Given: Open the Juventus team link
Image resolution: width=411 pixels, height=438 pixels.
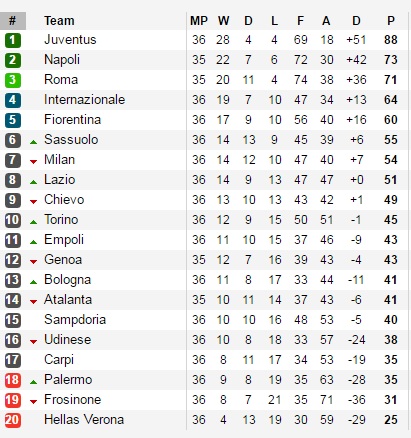Looking at the screenshot, I should pyautogui.click(x=70, y=40).
